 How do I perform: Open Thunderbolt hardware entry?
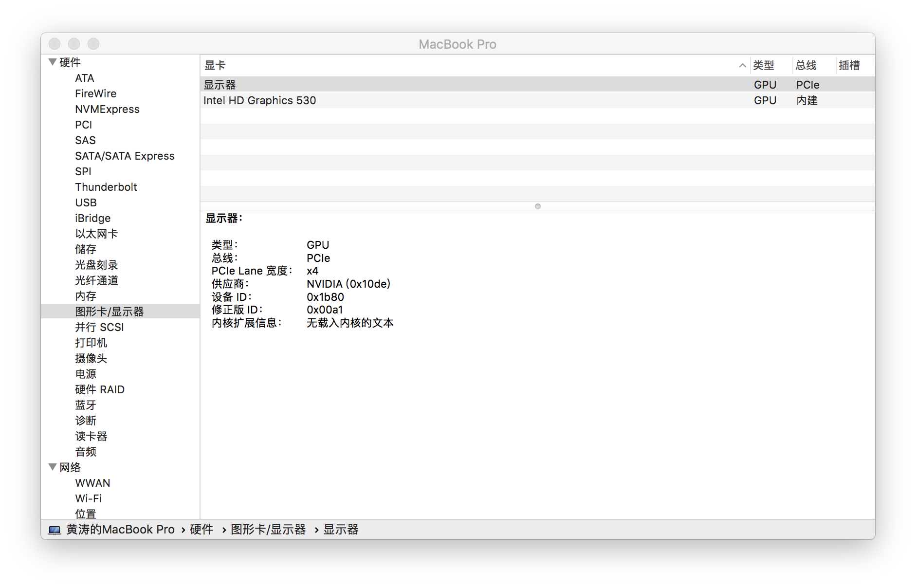[106, 187]
